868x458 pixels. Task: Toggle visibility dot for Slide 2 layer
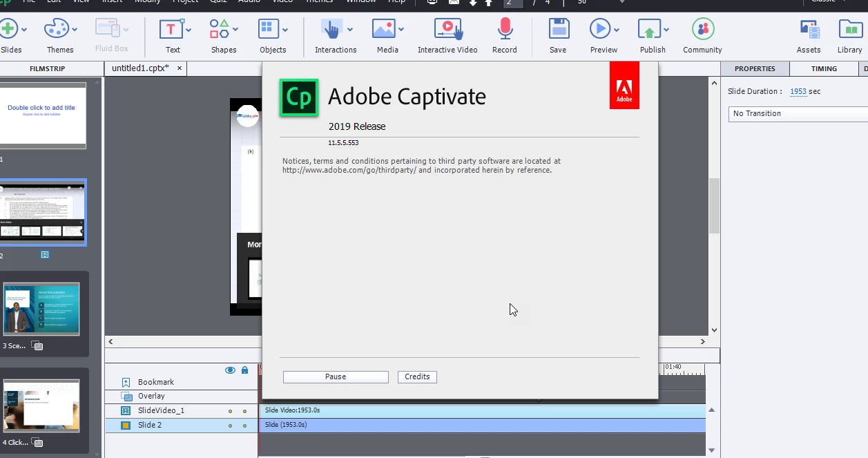tap(231, 426)
